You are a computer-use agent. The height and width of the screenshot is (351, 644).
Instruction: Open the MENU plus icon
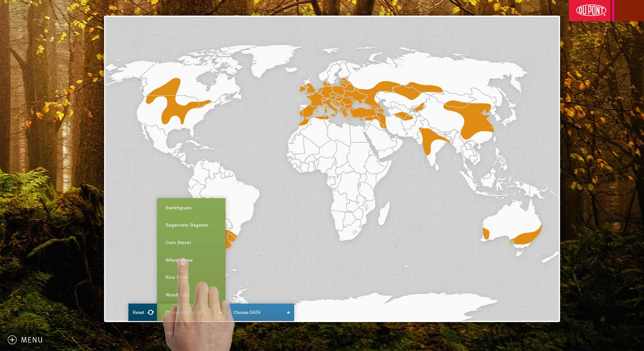click(12, 340)
